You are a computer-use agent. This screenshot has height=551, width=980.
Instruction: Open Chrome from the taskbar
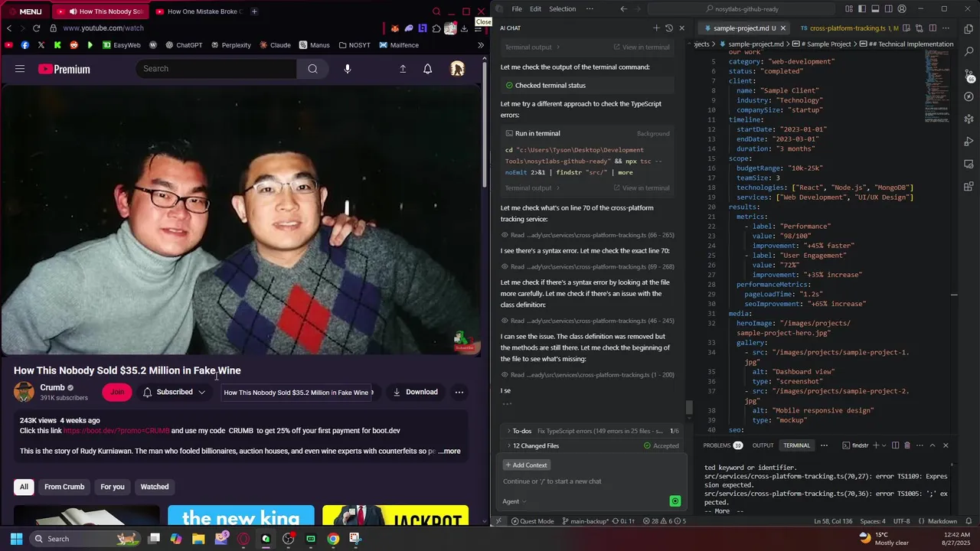(333, 539)
